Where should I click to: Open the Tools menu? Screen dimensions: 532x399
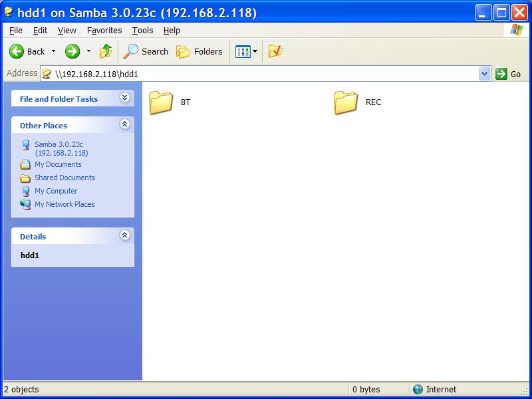point(142,31)
